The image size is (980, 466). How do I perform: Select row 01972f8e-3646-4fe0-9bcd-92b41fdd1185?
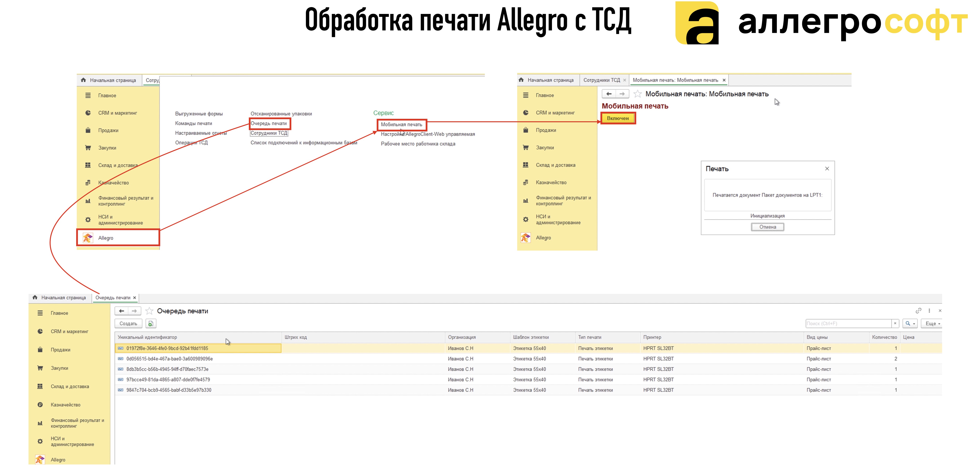click(528, 348)
